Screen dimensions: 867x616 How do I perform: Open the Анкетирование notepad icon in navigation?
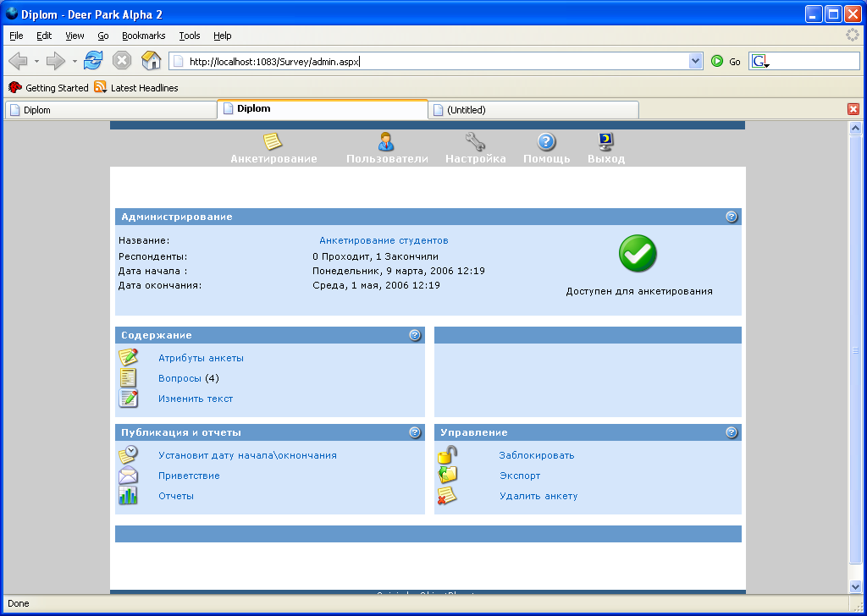pyautogui.click(x=273, y=141)
